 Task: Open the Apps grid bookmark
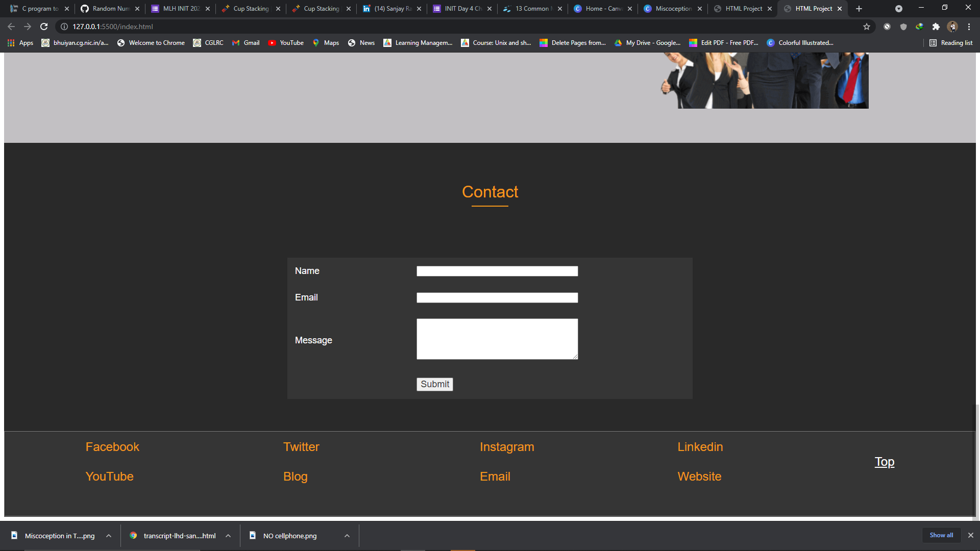[x=20, y=43]
